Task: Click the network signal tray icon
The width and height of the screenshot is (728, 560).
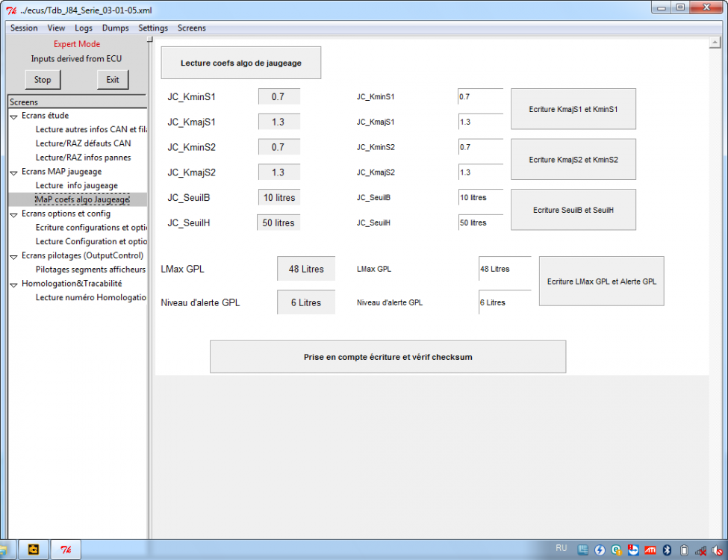Action: 700,551
